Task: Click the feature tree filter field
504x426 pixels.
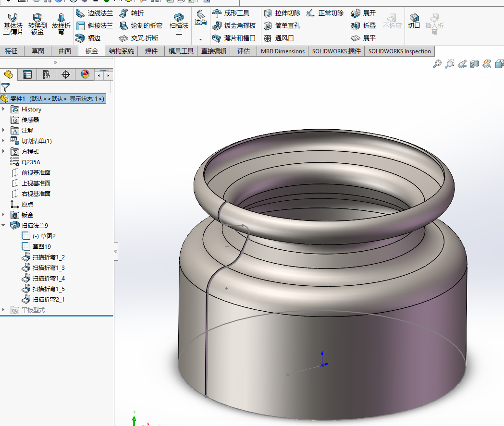Action: 55,87
